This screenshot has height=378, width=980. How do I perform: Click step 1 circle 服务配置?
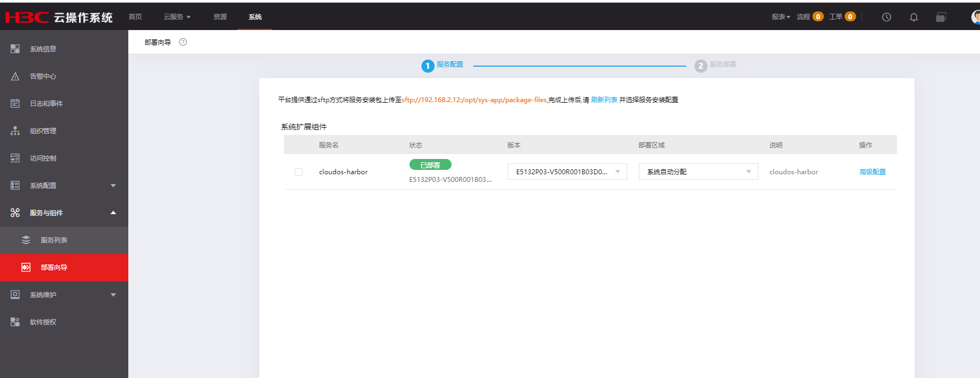[427, 66]
